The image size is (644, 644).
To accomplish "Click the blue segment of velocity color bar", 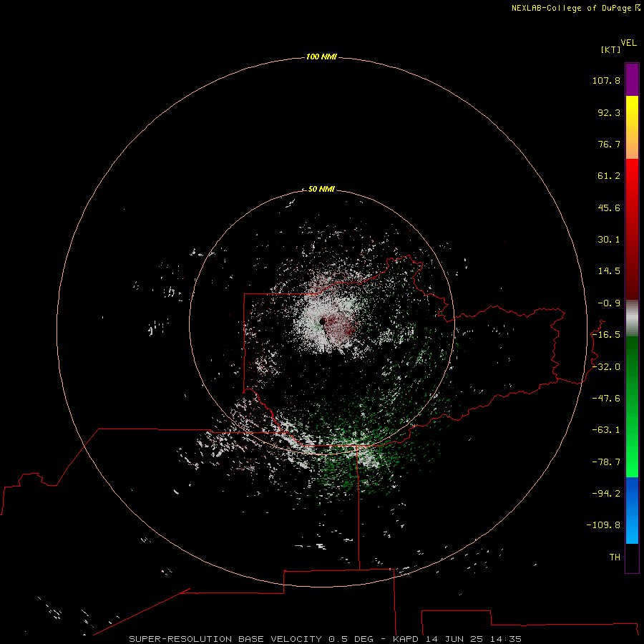I will pyautogui.click(x=632, y=510).
